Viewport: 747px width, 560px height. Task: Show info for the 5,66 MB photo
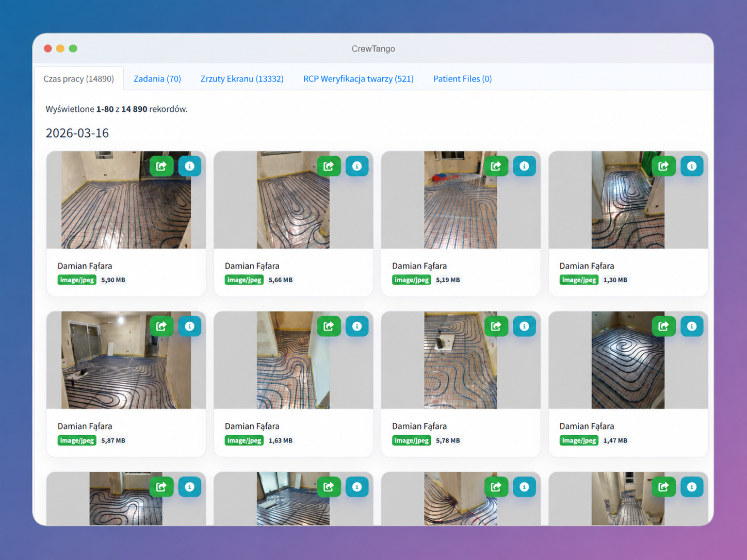pyautogui.click(x=357, y=166)
